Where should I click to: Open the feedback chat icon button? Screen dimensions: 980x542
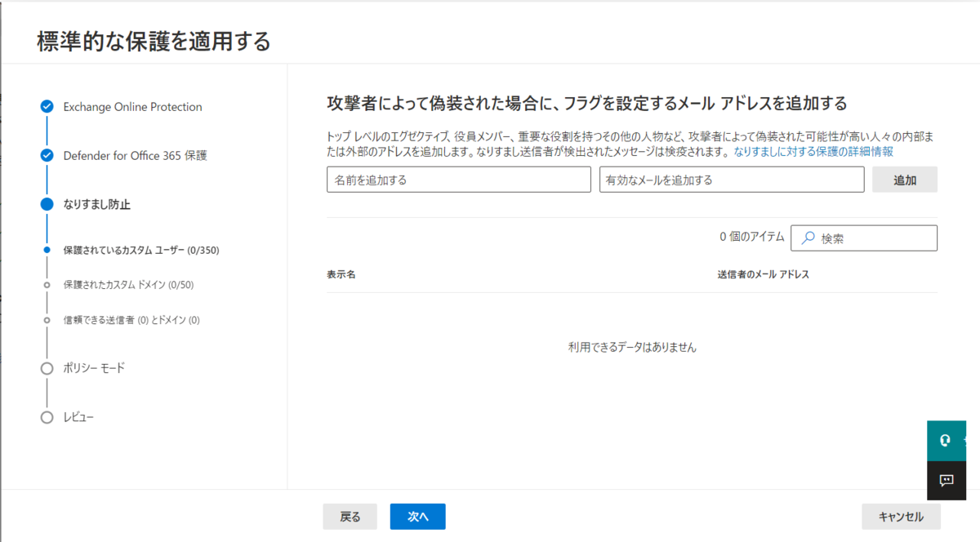click(947, 481)
